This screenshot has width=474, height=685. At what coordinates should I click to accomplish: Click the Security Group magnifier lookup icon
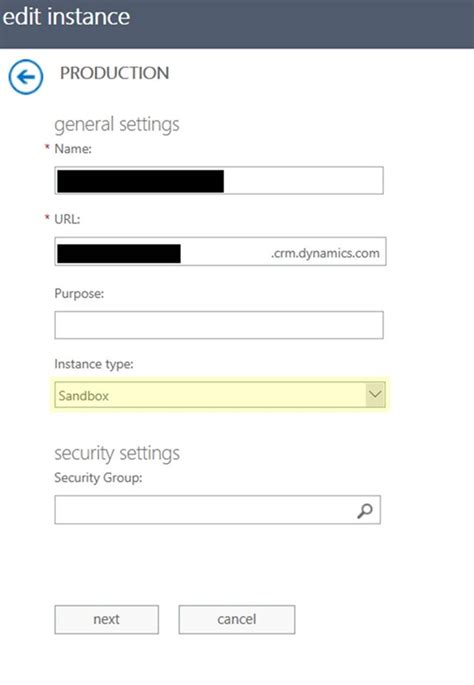(x=365, y=510)
